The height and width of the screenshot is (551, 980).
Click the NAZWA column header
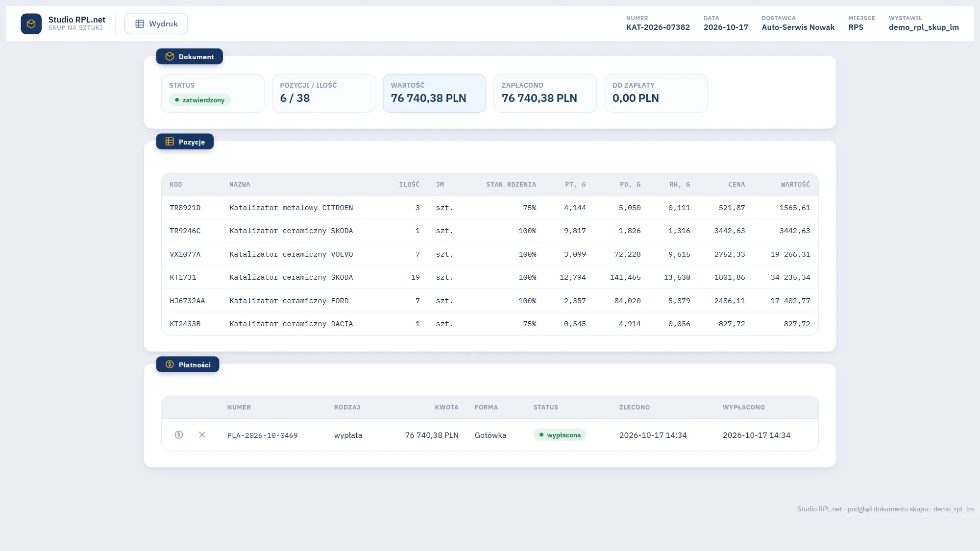240,185
